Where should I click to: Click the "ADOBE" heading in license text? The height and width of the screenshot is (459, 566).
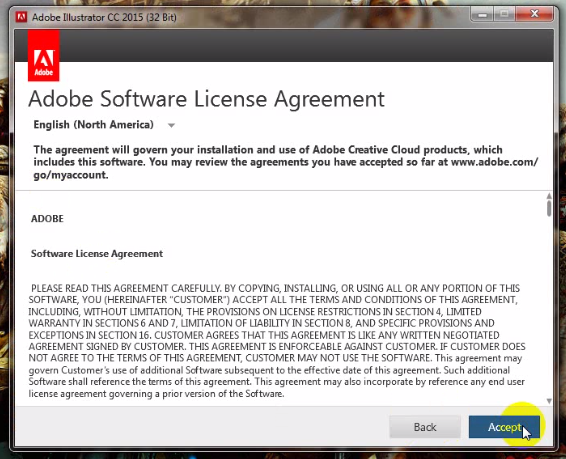[x=47, y=219]
